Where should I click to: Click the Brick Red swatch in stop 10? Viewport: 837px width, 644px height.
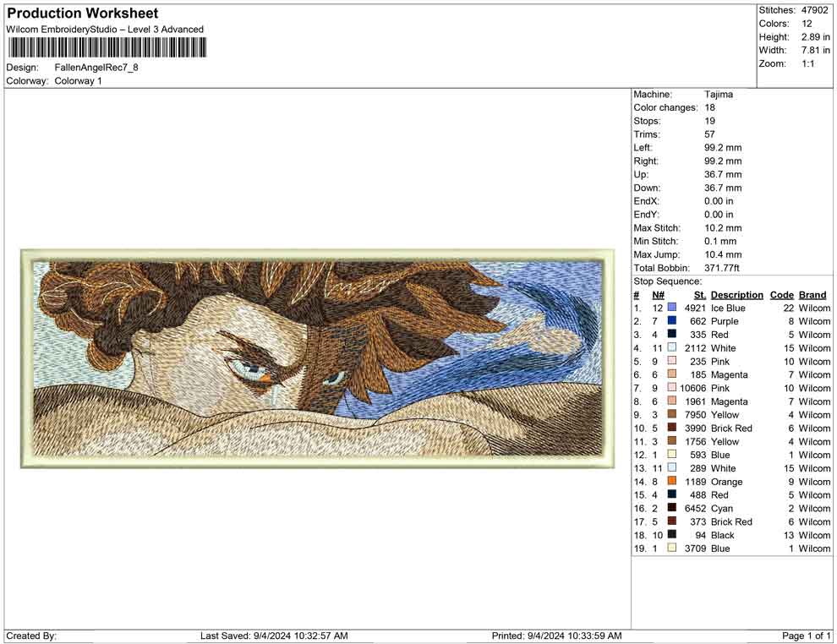[671, 428]
